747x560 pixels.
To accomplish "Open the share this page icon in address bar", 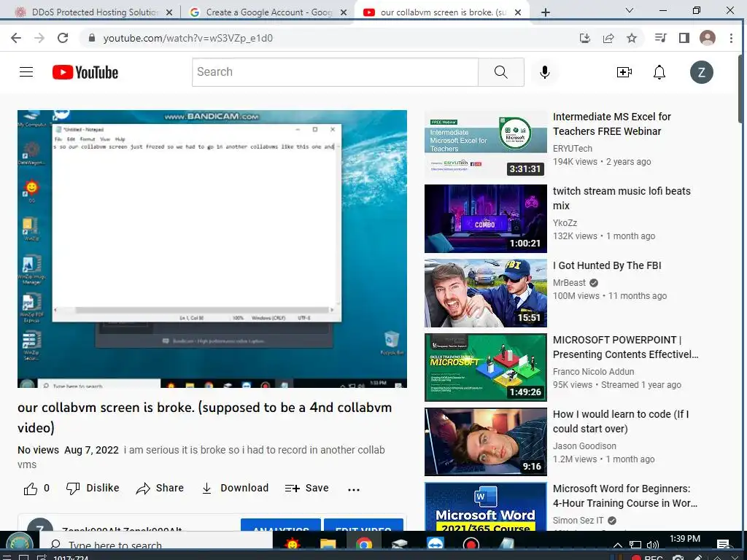I will (x=608, y=38).
